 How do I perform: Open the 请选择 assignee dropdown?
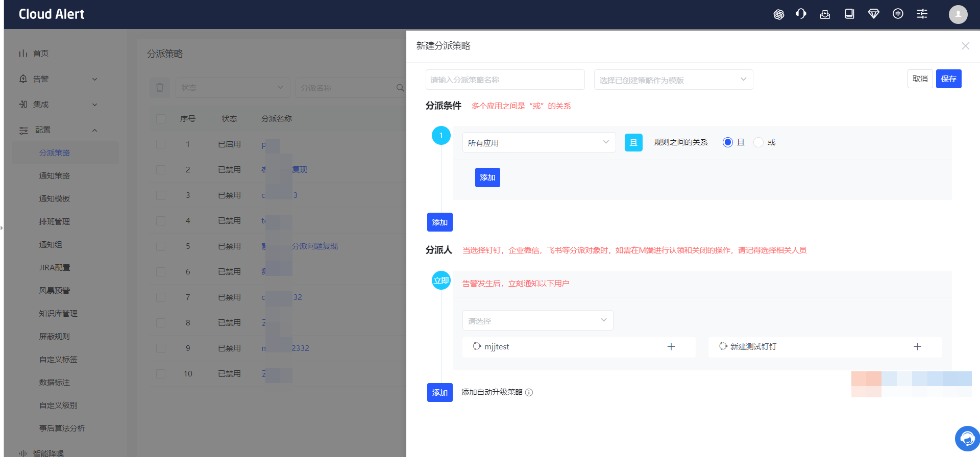(537, 320)
